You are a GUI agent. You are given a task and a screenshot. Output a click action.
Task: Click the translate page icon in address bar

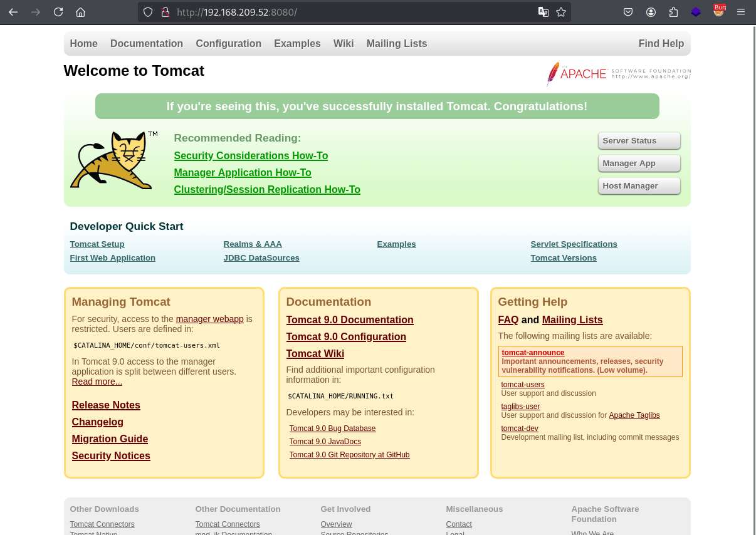click(543, 12)
